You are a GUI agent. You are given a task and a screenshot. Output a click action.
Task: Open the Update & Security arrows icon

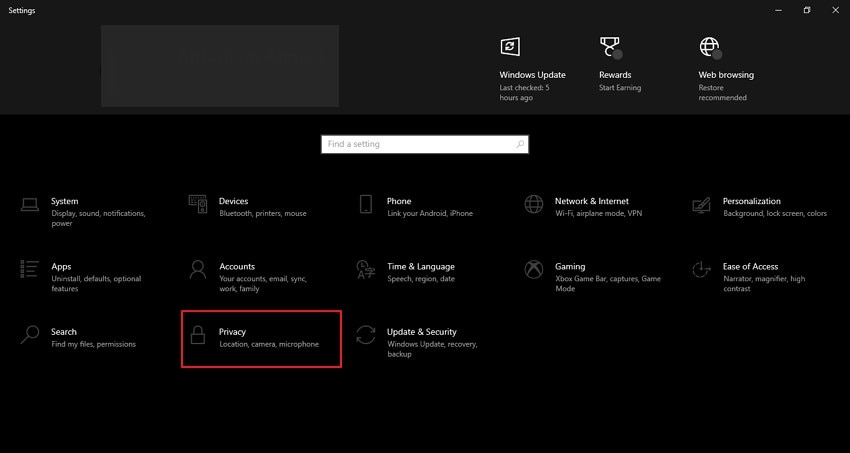coord(366,334)
